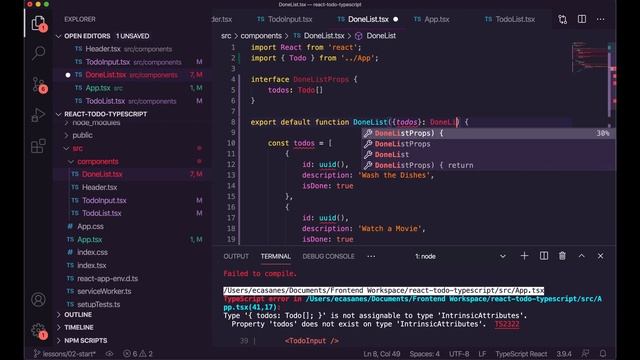This screenshot has width=640, height=360.
Task: Open the Source Control view
Action: click(x=38, y=84)
